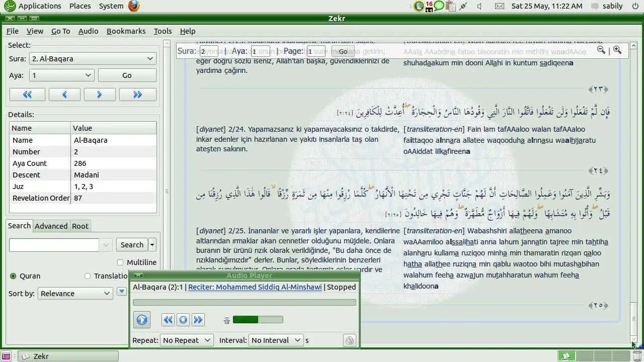Viewport: 644px width, 362px height.
Task: Open the date 16 calendar tray icon
Action: tap(429, 6)
